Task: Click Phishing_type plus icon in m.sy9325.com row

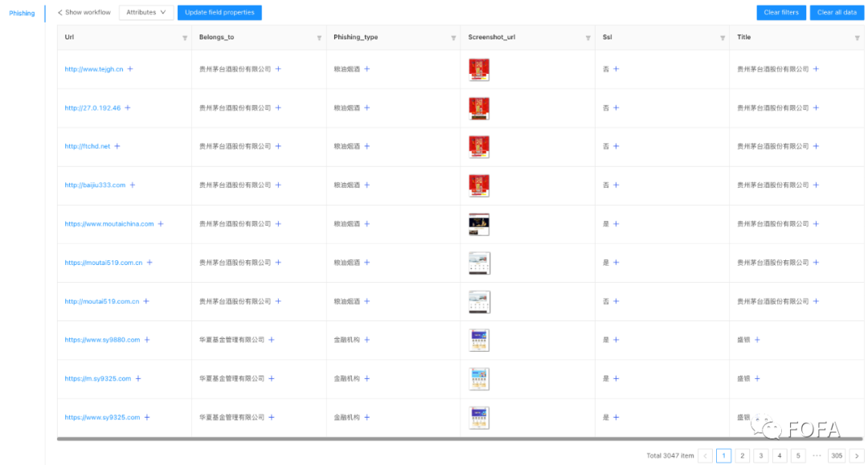Action: (x=366, y=379)
